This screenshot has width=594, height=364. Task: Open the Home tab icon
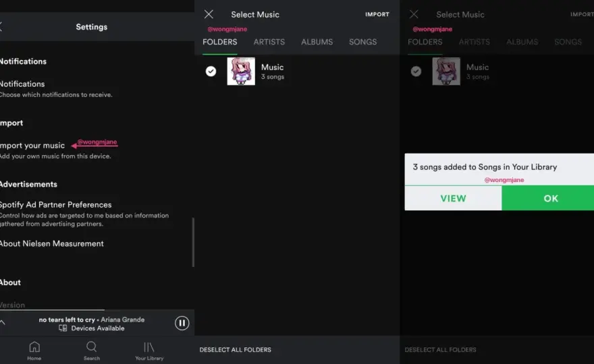[x=34, y=346]
